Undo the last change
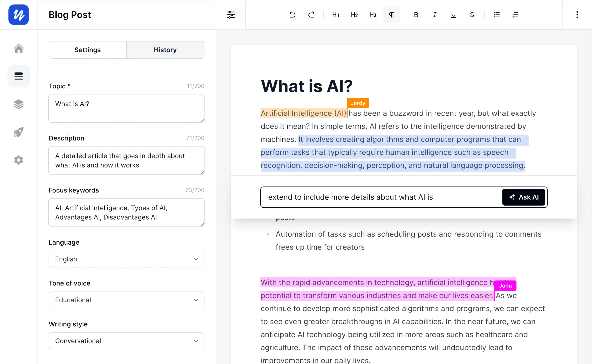 point(292,15)
